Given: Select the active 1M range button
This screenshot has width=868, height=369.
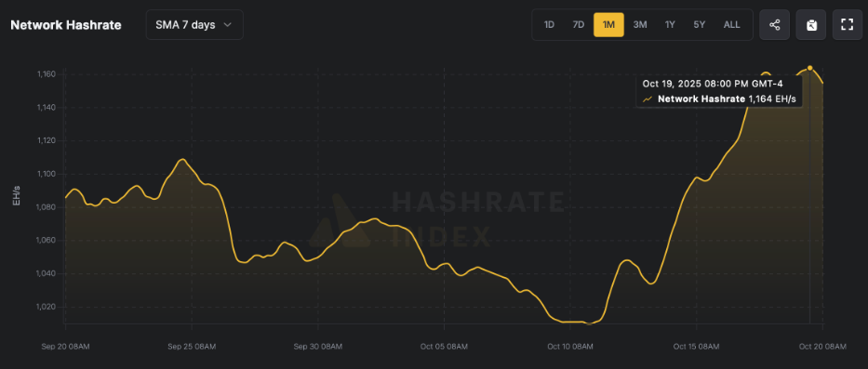Looking at the screenshot, I should 609,25.
